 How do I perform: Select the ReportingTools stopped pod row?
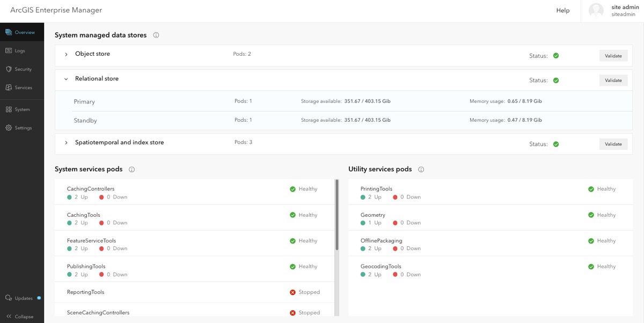[x=193, y=292]
